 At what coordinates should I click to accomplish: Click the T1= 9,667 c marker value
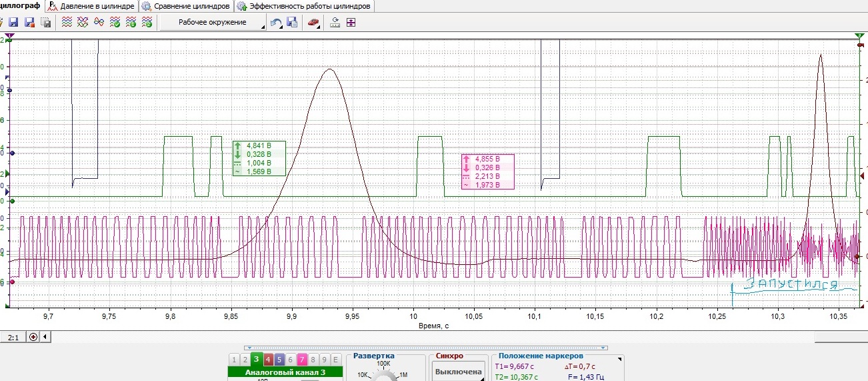515,366
